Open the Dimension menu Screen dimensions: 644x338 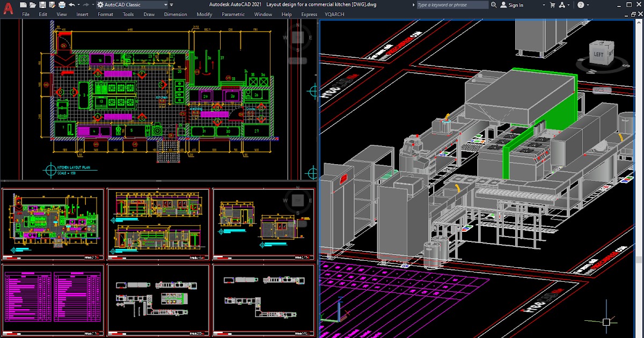click(x=175, y=14)
